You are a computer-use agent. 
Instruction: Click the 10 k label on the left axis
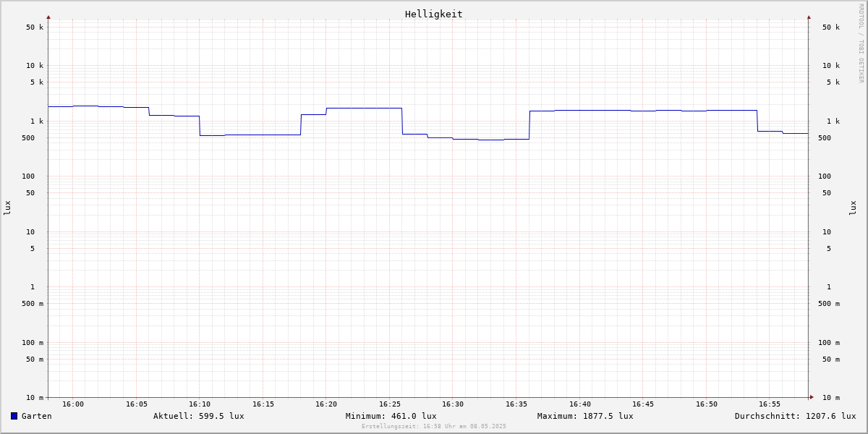click(x=35, y=66)
